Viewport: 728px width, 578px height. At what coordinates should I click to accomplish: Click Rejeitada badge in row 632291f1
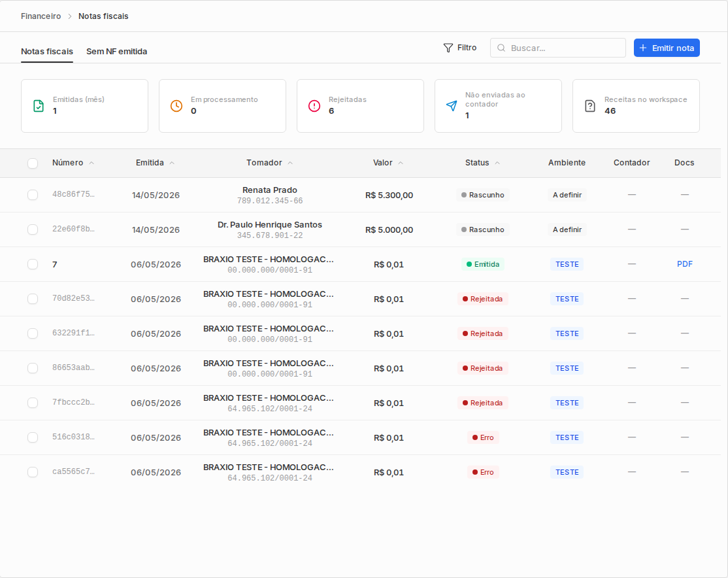[482, 333]
